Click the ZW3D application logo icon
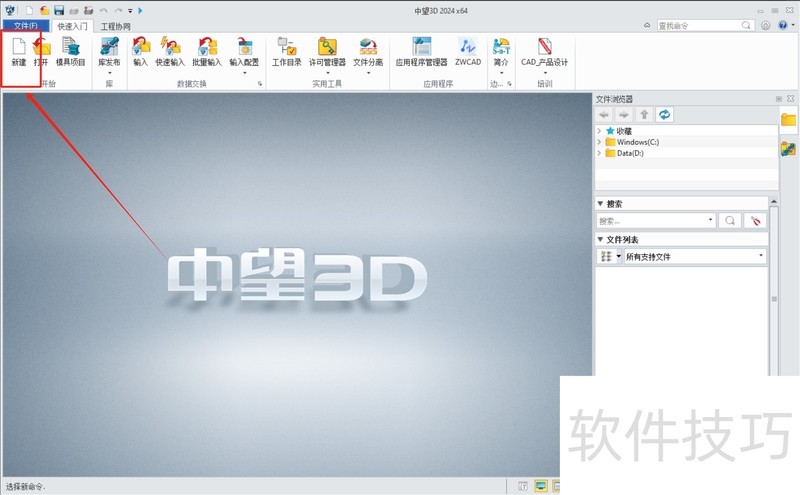The image size is (800, 495). point(10,10)
